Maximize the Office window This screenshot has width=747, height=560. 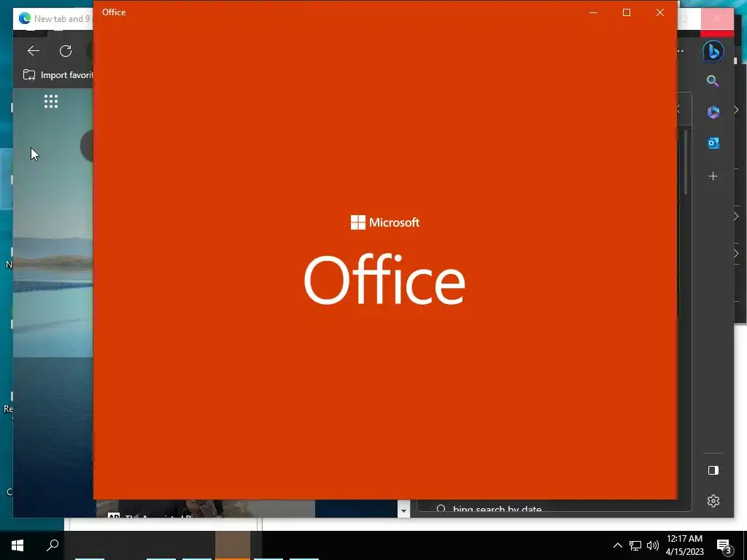[x=627, y=12]
